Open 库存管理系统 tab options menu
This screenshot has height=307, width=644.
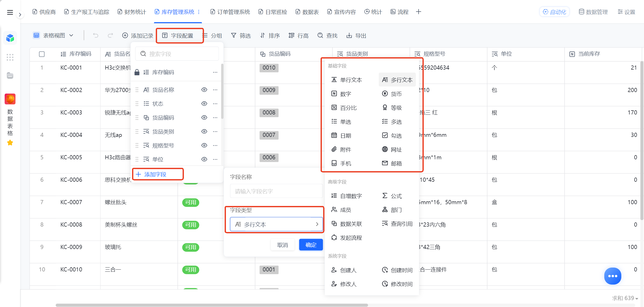pyautogui.click(x=199, y=12)
